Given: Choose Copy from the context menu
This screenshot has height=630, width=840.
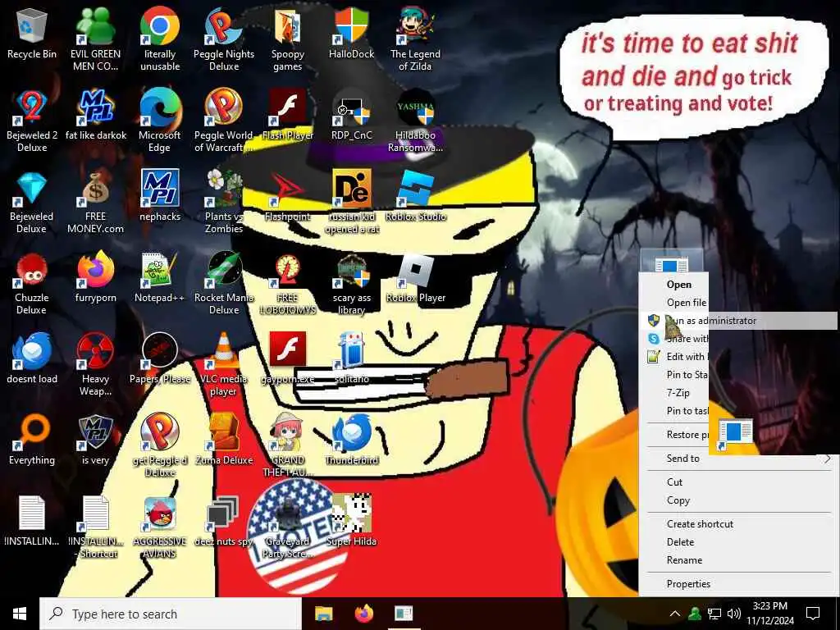Looking at the screenshot, I should pyautogui.click(x=738, y=500).
